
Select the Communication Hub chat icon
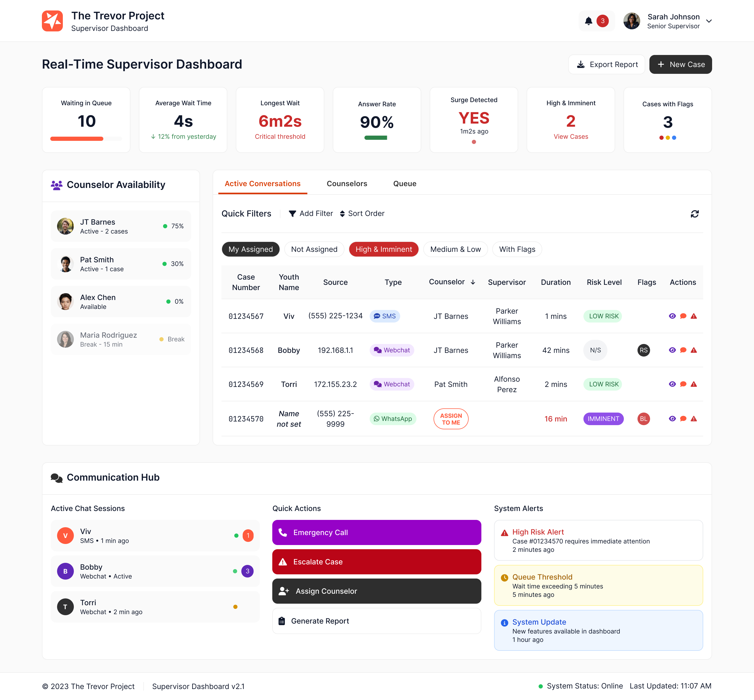(x=56, y=478)
